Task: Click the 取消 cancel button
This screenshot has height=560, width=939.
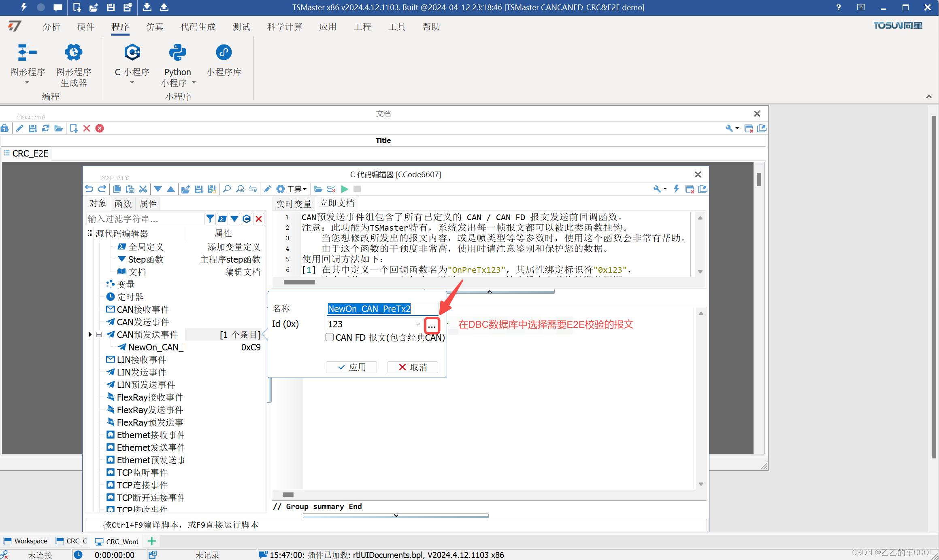Action: coord(413,367)
